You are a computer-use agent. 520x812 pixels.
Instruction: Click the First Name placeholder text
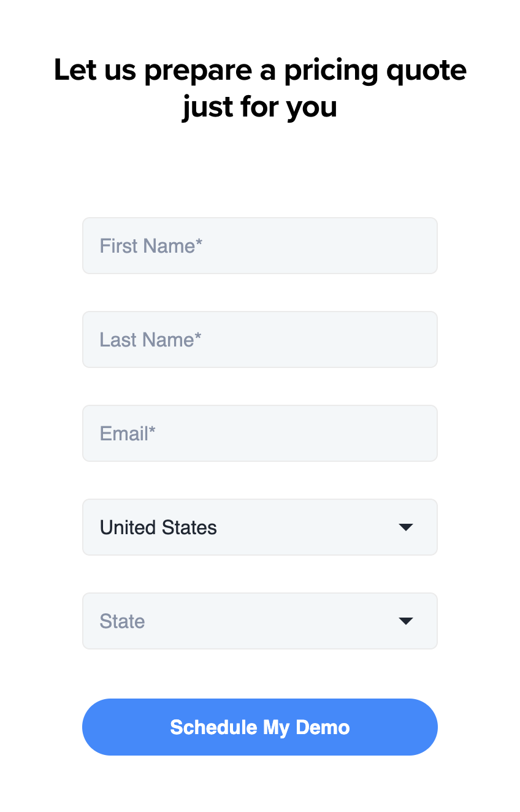coord(150,245)
